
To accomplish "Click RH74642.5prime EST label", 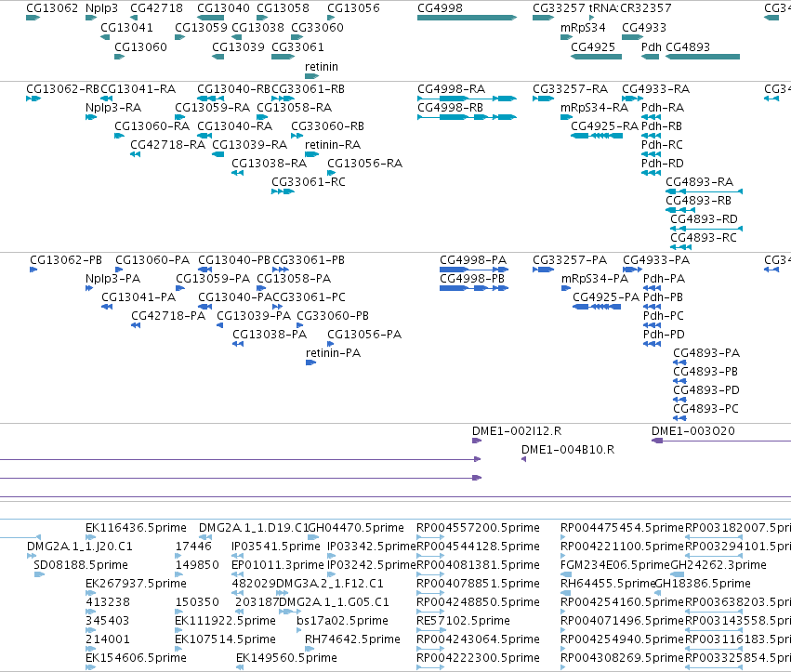I will coord(352,639).
